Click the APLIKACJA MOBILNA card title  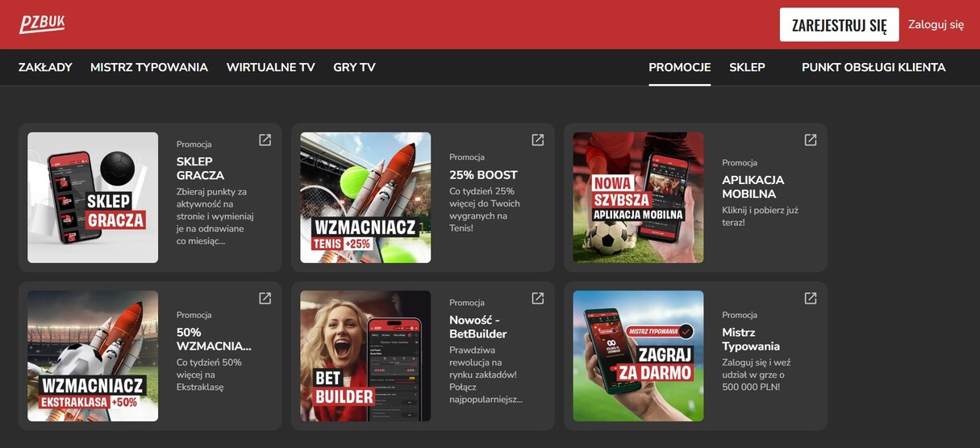pos(753,187)
